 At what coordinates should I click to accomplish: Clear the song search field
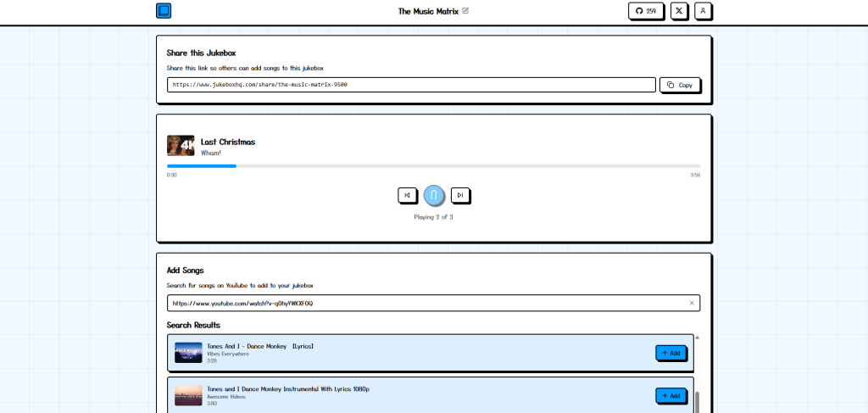(692, 303)
